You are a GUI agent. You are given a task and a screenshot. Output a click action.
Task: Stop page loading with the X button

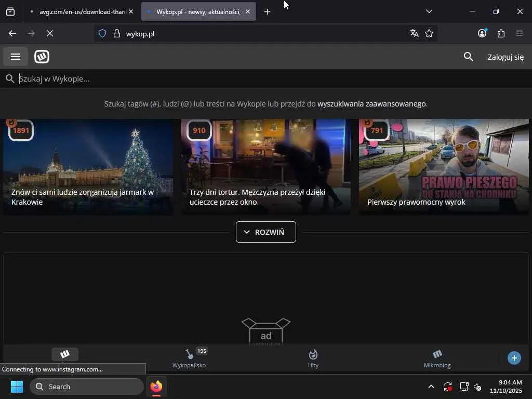50,34
